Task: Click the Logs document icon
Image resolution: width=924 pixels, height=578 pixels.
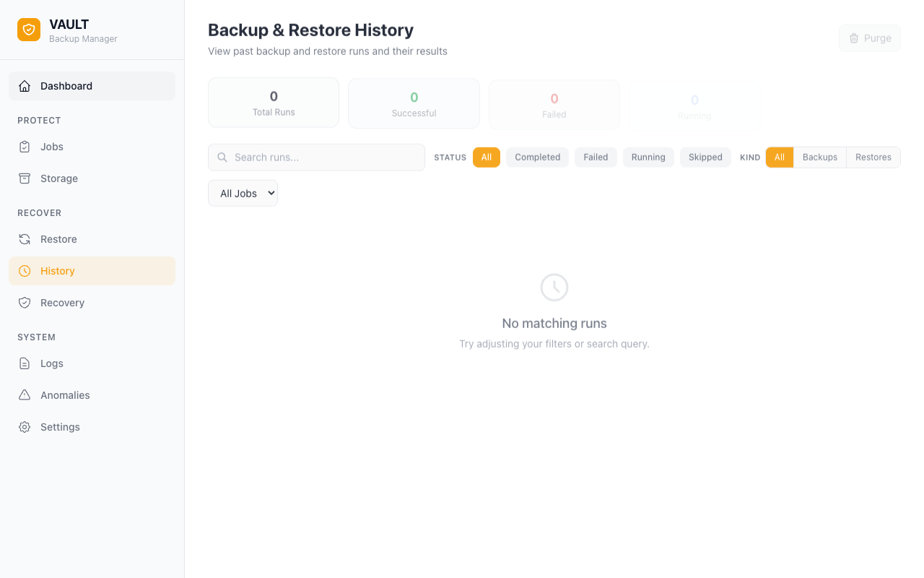Action: point(25,363)
